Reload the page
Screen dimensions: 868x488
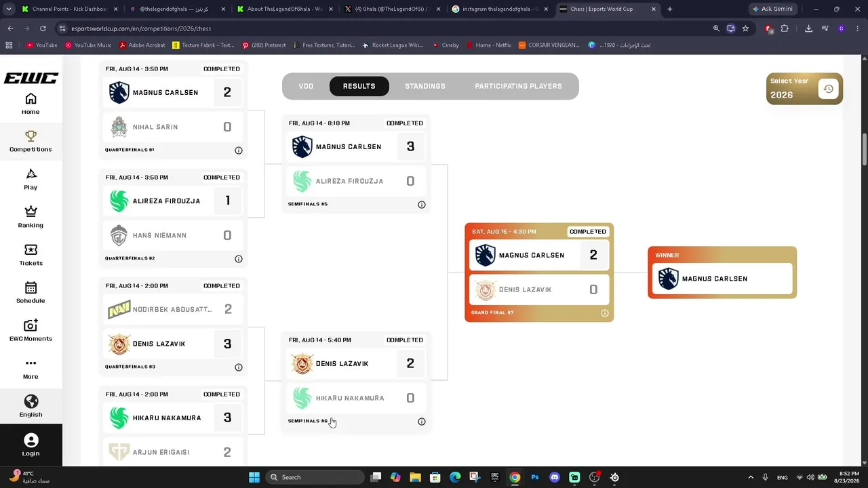point(43,28)
